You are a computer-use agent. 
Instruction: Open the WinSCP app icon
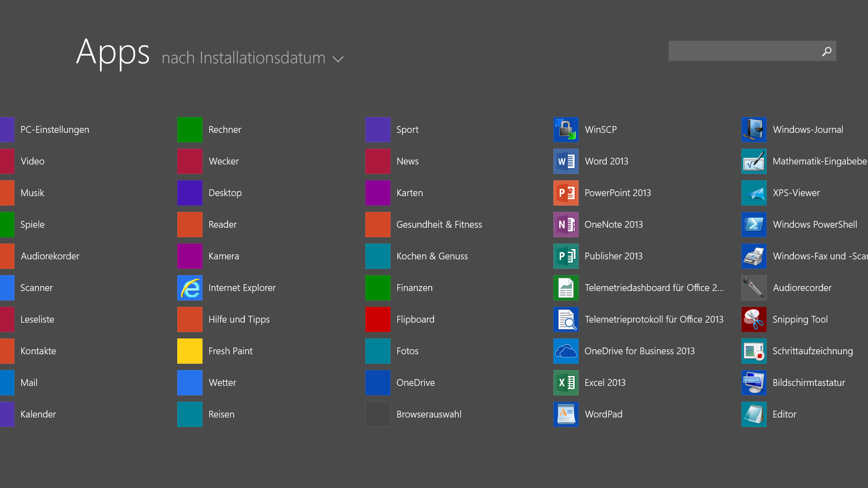pos(566,130)
